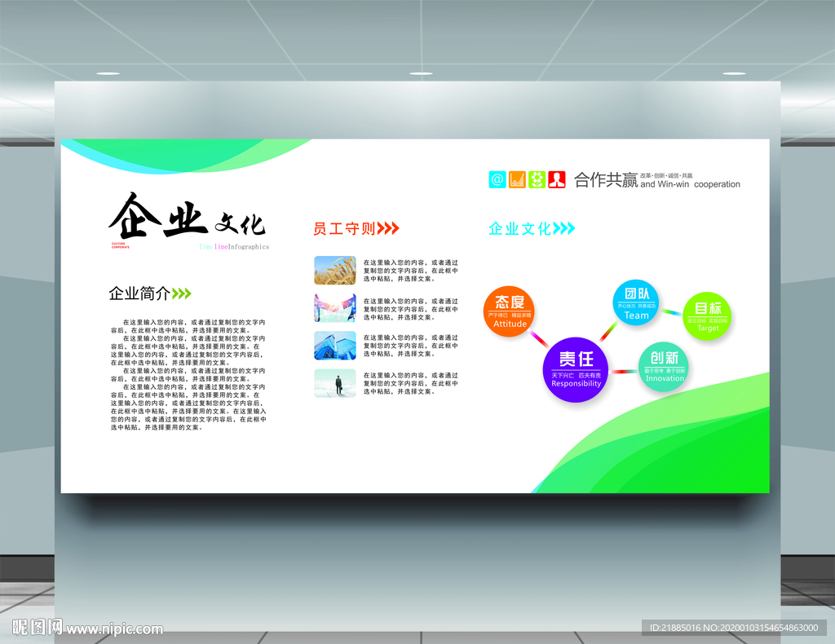Click the red person icon
Screen dimensions: 835x644
(556, 179)
